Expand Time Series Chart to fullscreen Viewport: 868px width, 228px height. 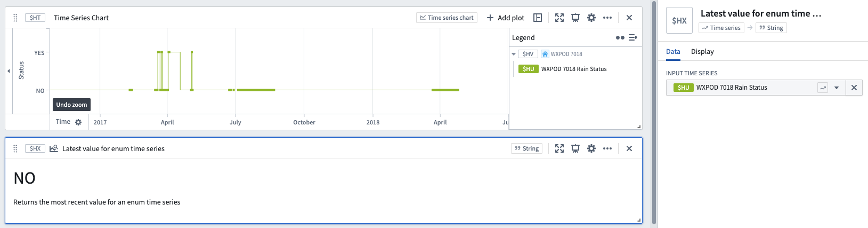coord(559,18)
